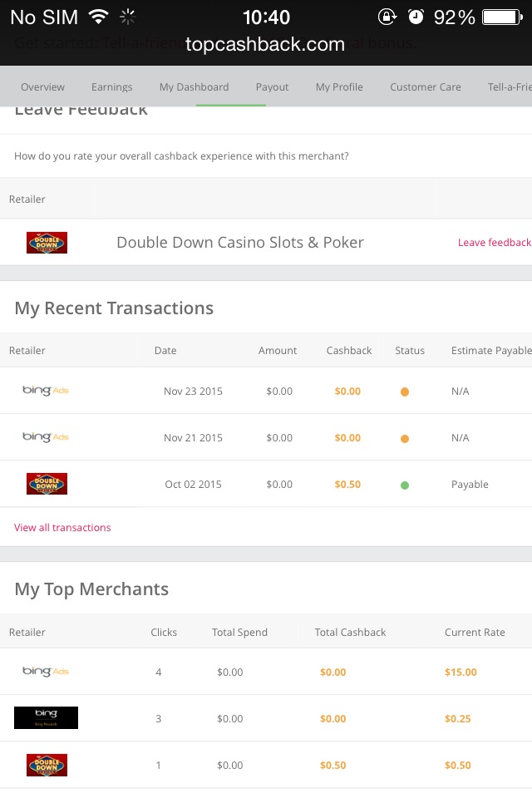Viewport: 532px width, 798px height.
Task: Switch to the Overview tab
Action: click(42, 87)
